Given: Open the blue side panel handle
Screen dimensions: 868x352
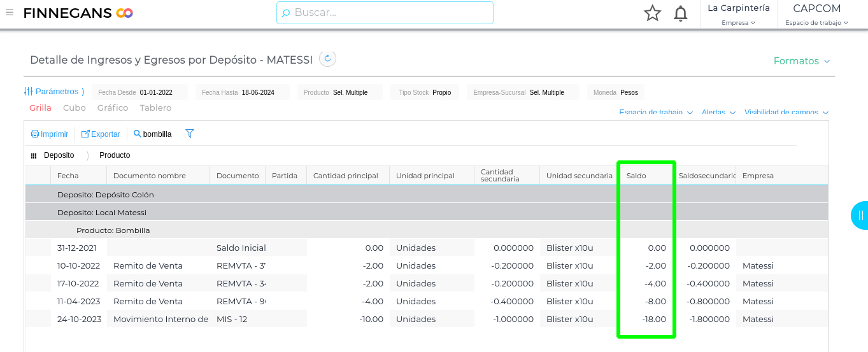Looking at the screenshot, I should pyautogui.click(x=860, y=215).
